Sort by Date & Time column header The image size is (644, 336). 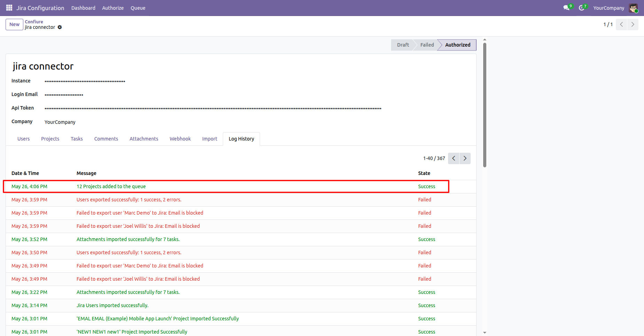point(25,173)
